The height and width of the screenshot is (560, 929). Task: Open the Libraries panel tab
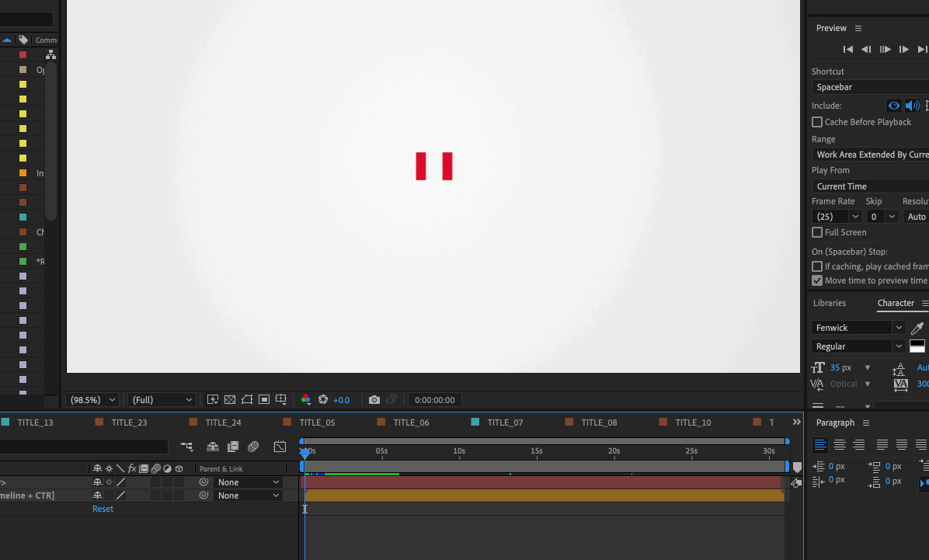pos(830,303)
